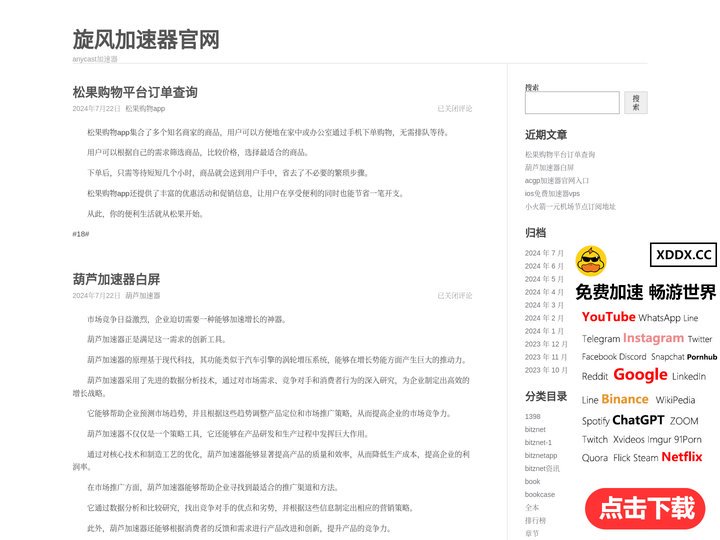Open category book
The width and height of the screenshot is (720, 540).
pyautogui.click(x=532, y=481)
